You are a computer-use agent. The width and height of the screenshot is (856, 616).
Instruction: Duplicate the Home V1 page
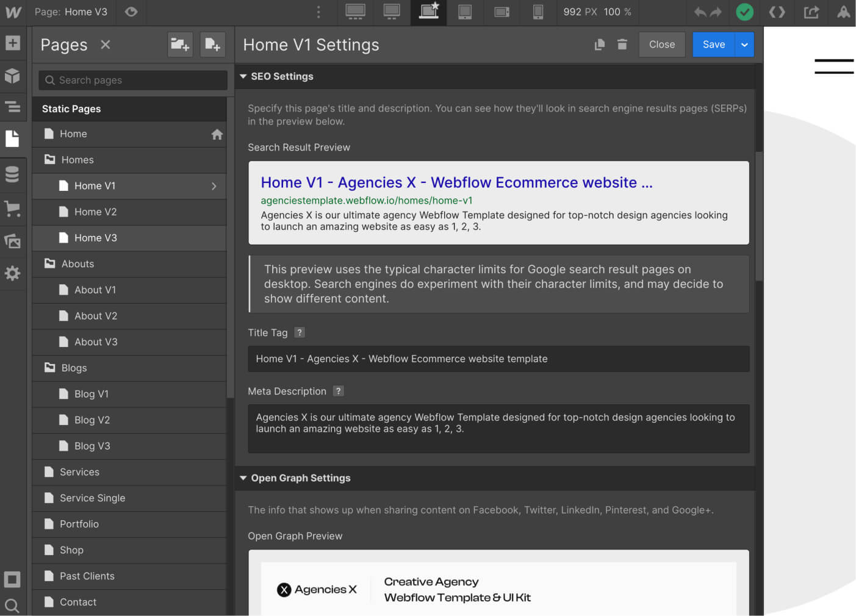click(x=600, y=45)
